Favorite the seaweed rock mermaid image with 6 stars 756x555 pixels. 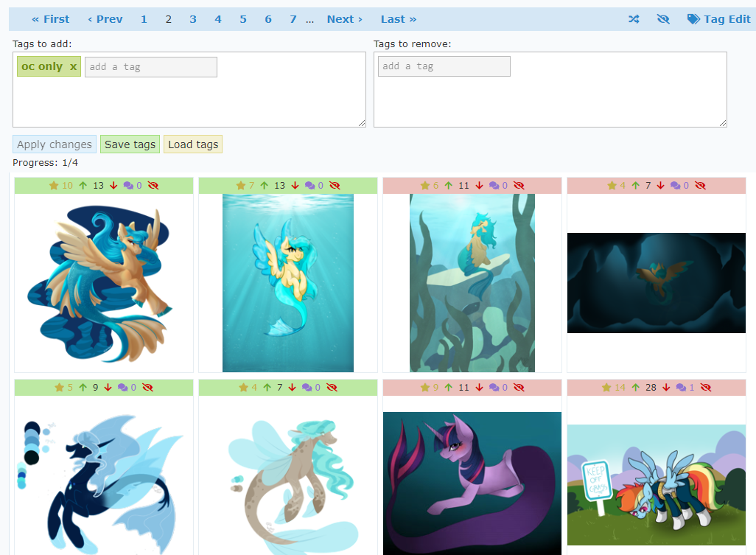coord(425,186)
